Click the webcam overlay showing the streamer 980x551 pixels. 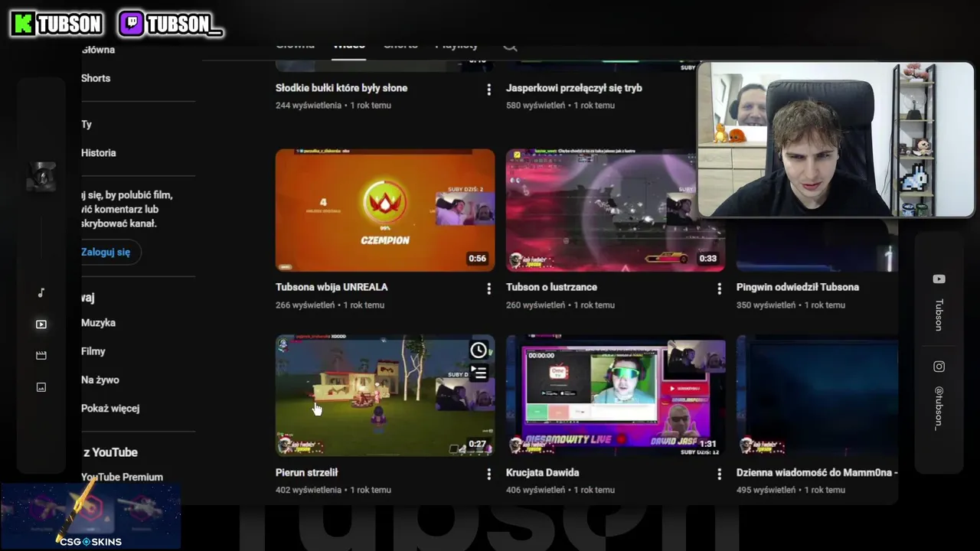835,139
